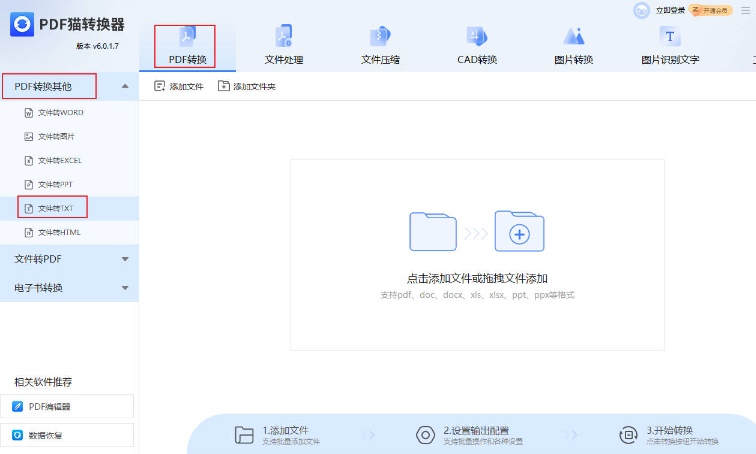The image size is (756, 454).
Task: Expand the 文件转PDF section
Action: 124,259
